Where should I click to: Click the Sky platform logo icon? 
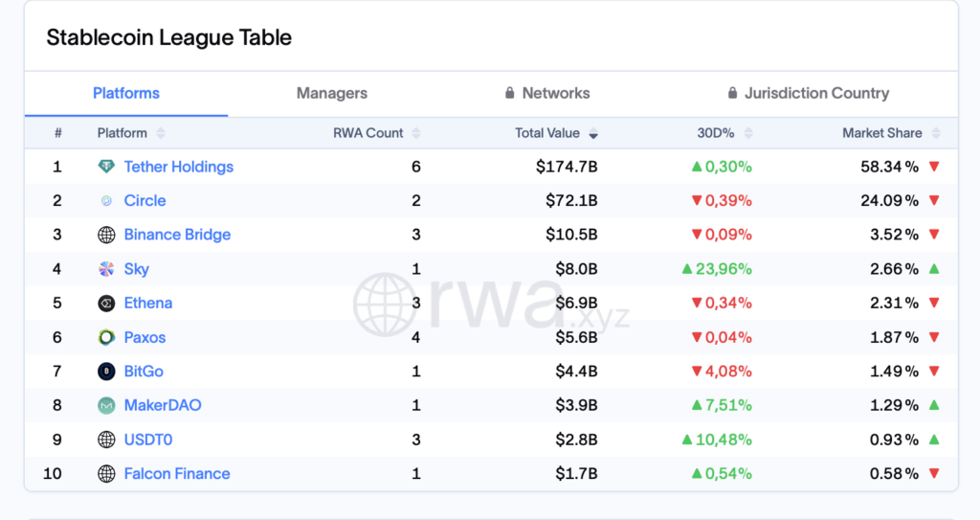[x=106, y=269]
